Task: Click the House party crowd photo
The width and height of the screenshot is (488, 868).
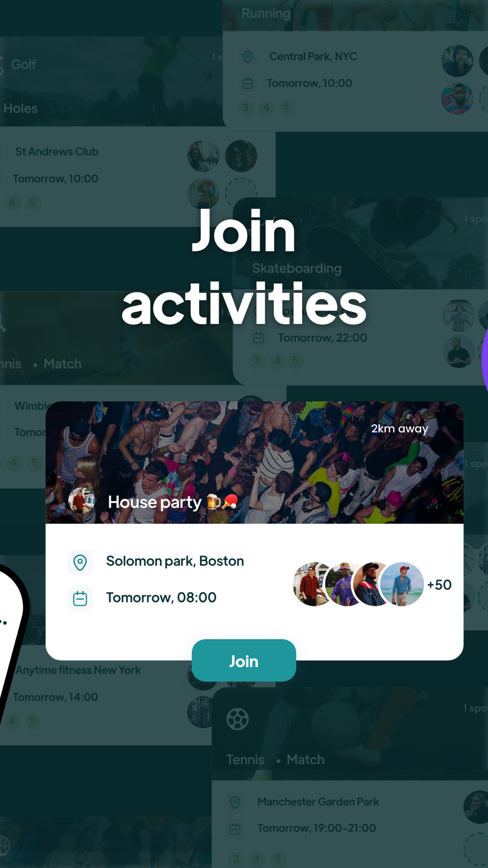Action: point(254,462)
